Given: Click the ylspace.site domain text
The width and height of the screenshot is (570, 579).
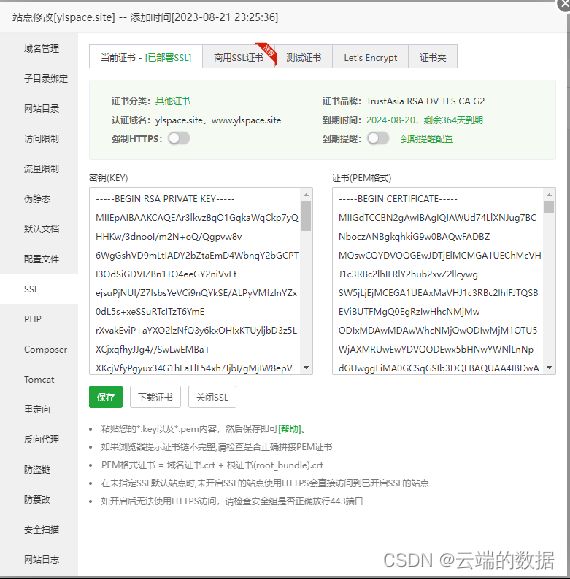Looking at the screenshot, I should [x=179, y=120].
